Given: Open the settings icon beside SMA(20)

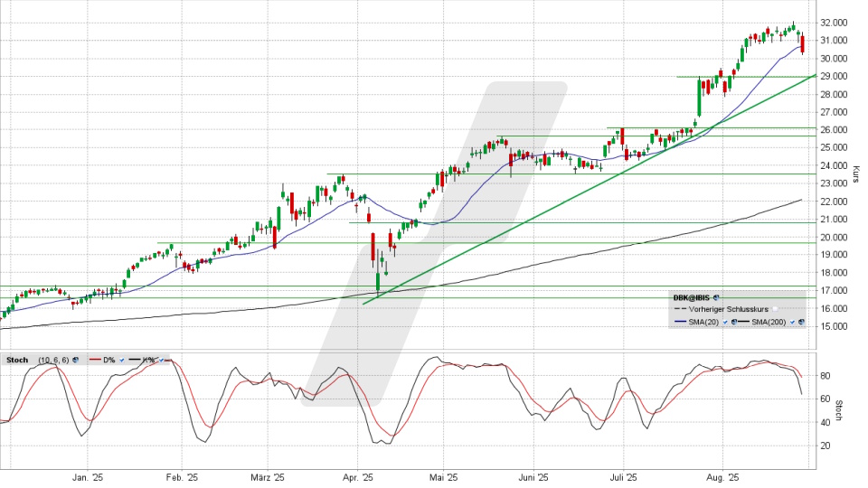Looking at the screenshot, I should click(x=734, y=322).
